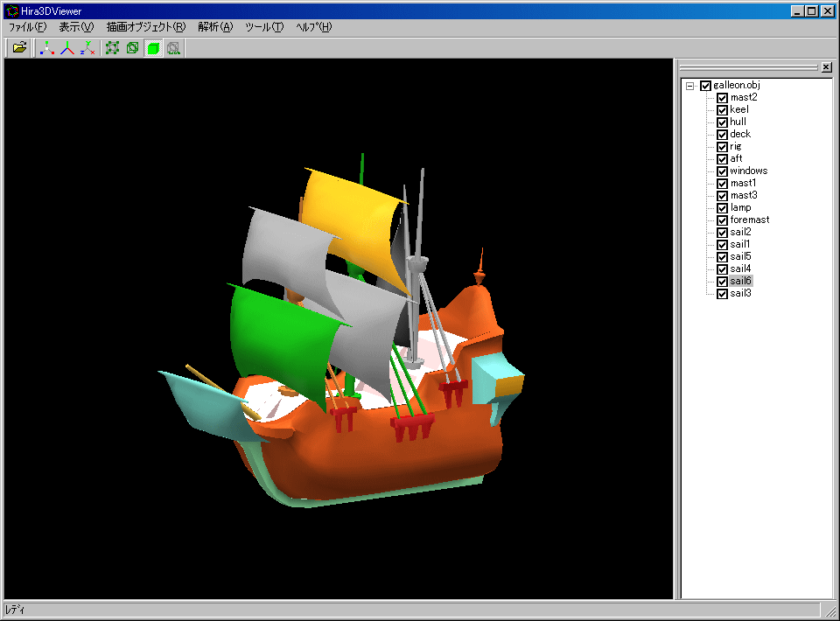Select the keel tree label
The width and height of the screenshot is (840, 621).
point(739,109)
